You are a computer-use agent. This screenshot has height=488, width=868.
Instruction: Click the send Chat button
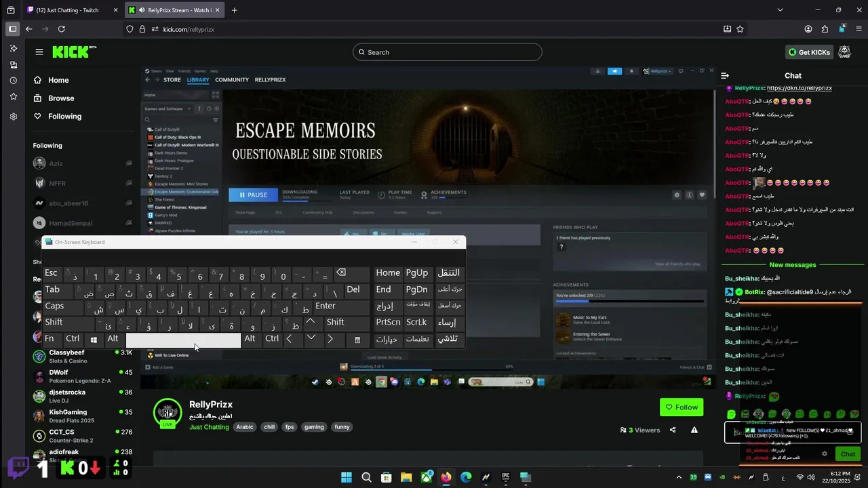click(848, 454)
